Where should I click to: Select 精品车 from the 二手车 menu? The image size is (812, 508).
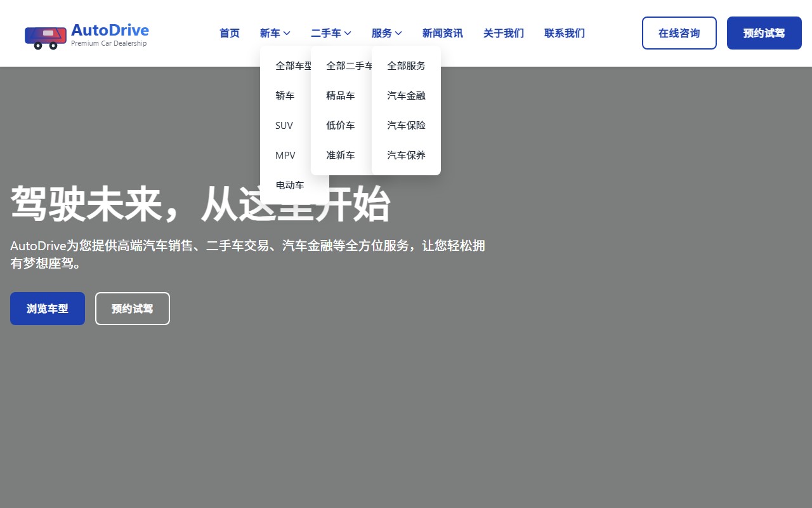(x=341, y=95)
